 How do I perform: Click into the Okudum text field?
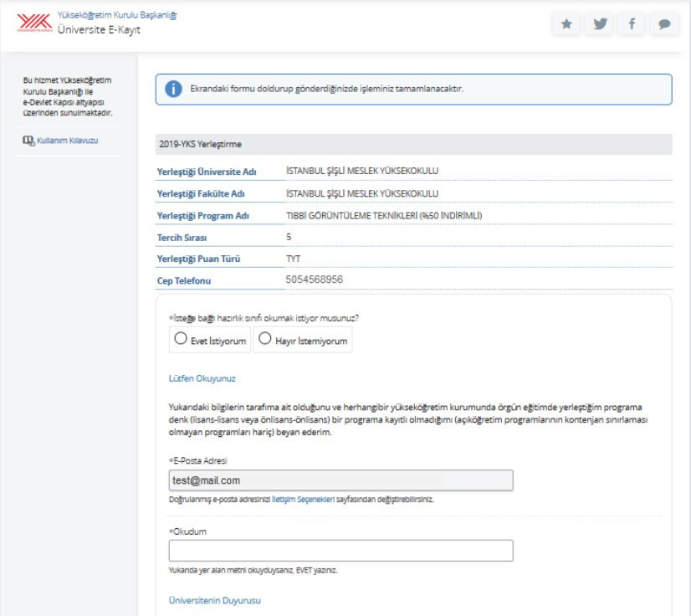[x=340, y=551]
